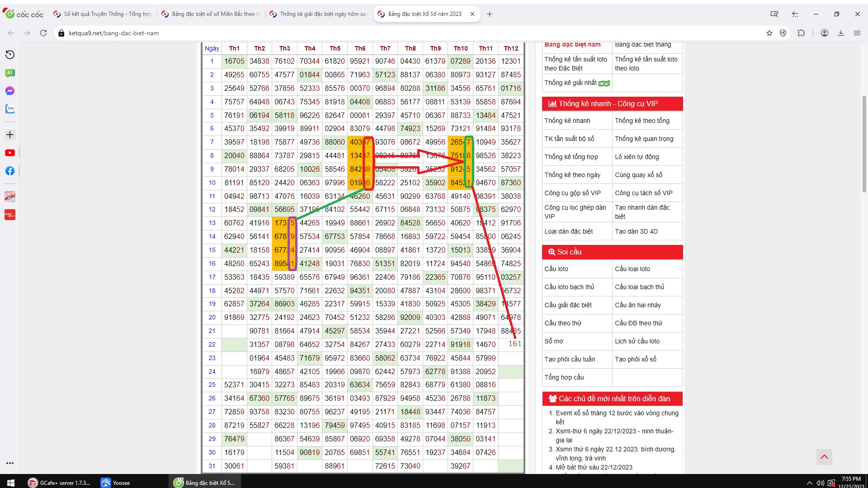868x488 pixels.
Task: Open the Facebook sidebar shortcut
Action: pyautogui.click(x=10, y=171)
